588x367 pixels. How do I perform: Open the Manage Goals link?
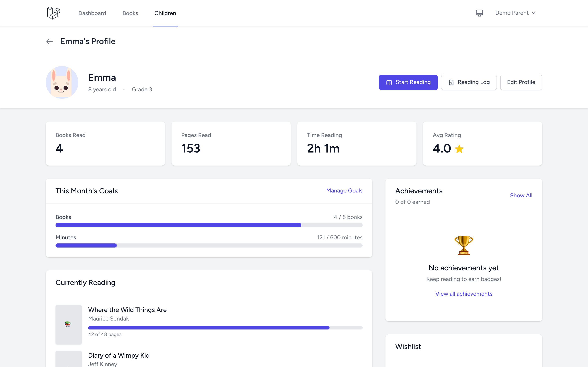[344, 191]
